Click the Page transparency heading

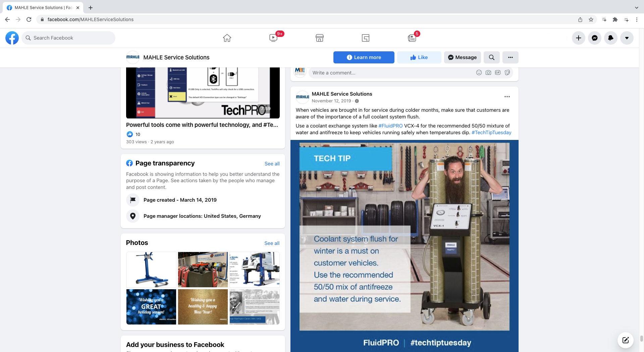pyautogui.click(x=165, y=163)
